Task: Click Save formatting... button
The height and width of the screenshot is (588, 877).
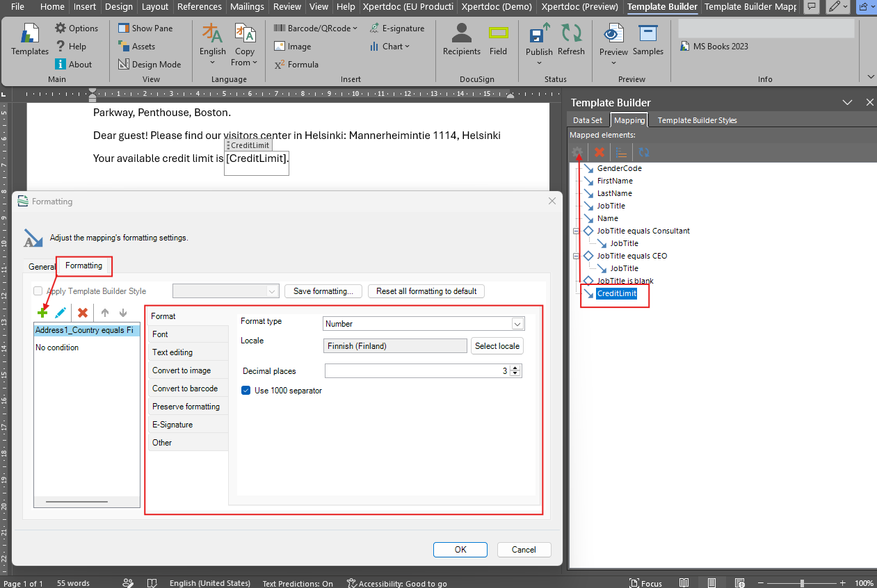Action: coord(323,291)
